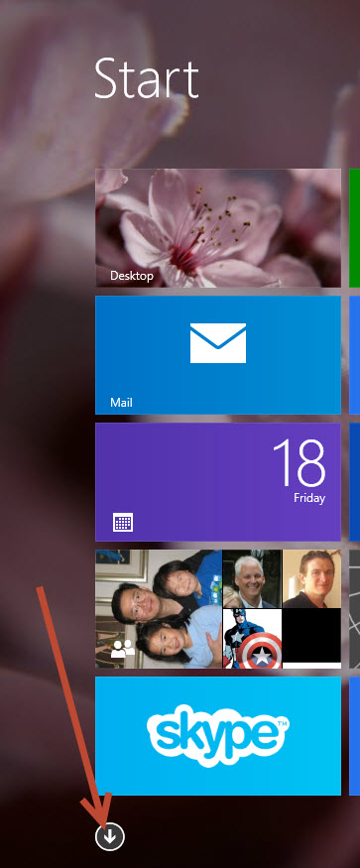Viewport: 360px width, 868px height.
Task: Select the gray-haired man contact photo
Action: (252, 578)
